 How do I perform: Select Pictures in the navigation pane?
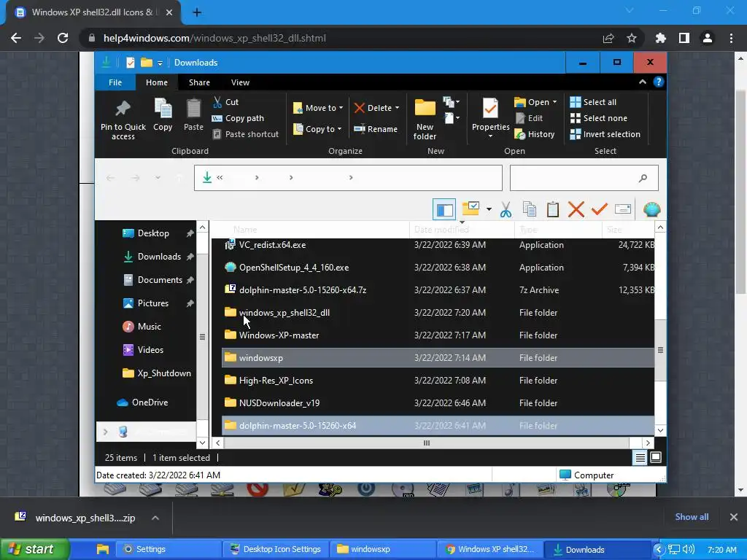[x=153, y=303]
